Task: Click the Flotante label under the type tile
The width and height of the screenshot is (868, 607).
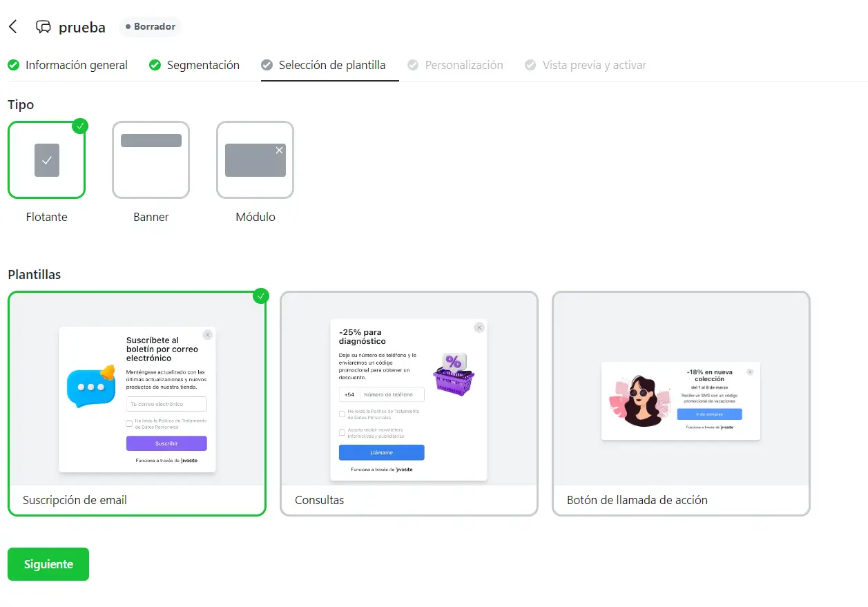Action: pos(47,217)
